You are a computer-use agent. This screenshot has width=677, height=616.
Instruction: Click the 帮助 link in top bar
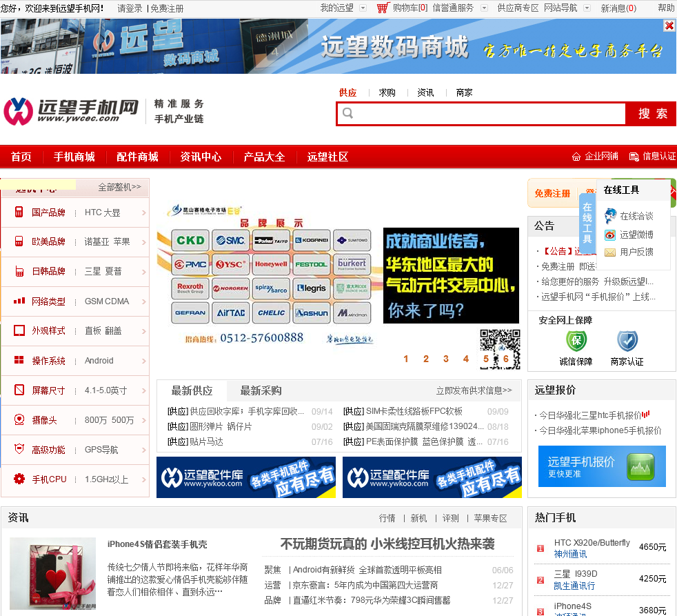pos(666,8)
